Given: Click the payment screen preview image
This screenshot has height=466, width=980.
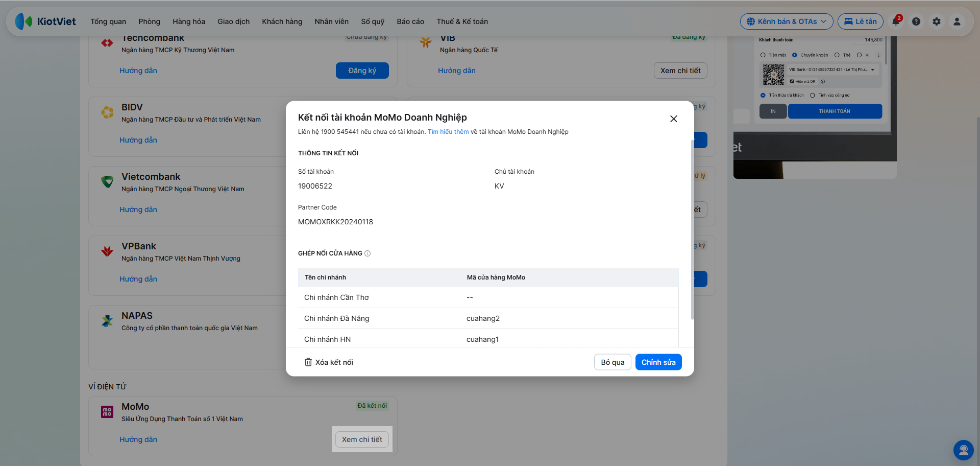Looking at the screenshot, I should 815,107.
